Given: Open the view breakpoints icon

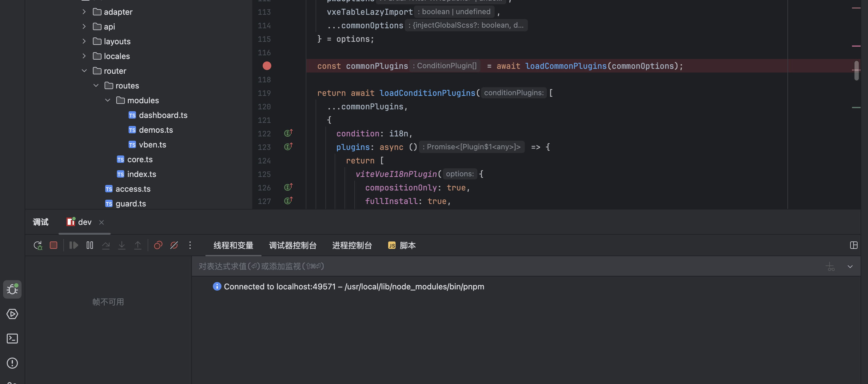Looking at the screenshot, I should pyautogui.click(x=158, y=245).
